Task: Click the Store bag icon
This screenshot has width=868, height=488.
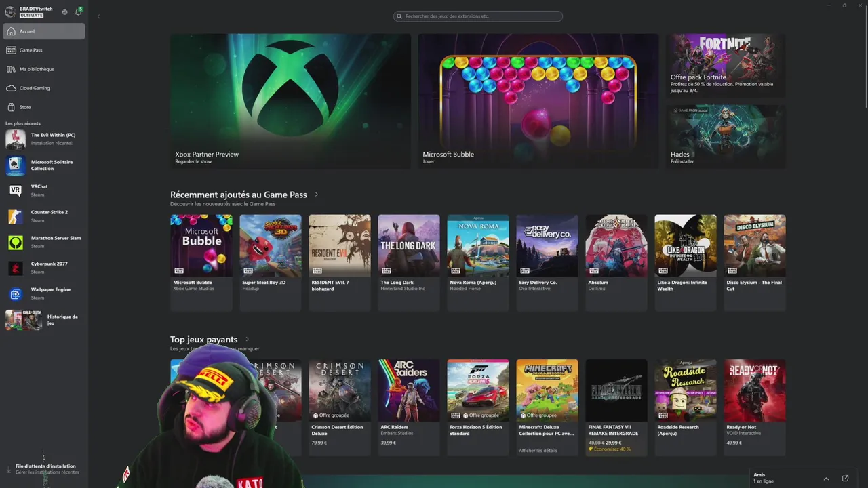Action: pos(11,107)
